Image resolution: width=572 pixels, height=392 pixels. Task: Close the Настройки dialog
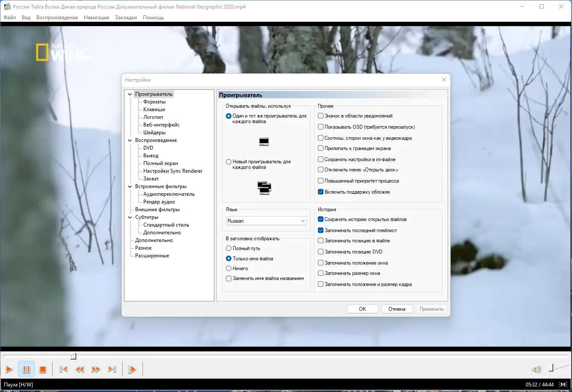[444, 80]
